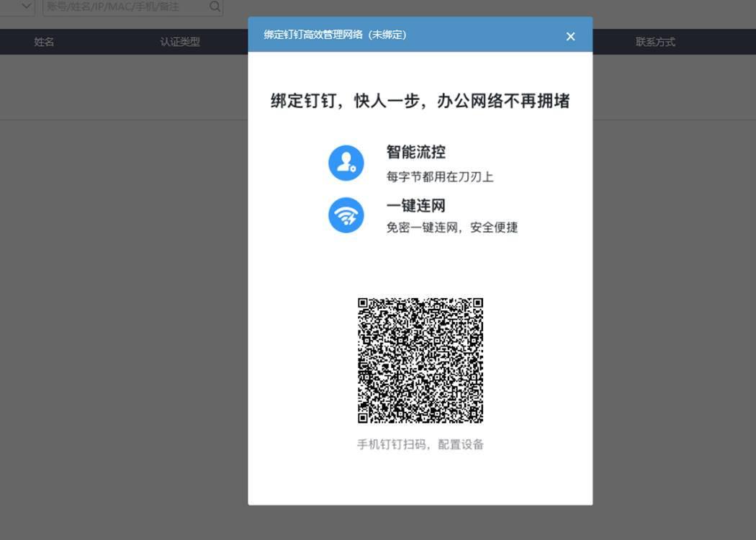This screenshot has height=540, width=756.
Task: Click the 联系方式 column header
Action: click(x=654, y=41)
